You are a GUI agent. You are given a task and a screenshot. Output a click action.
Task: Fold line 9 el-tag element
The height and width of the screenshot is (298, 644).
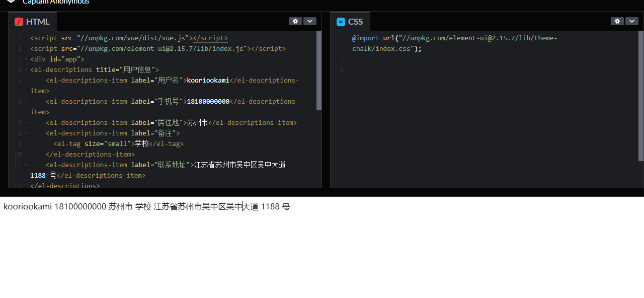[26, 144]
